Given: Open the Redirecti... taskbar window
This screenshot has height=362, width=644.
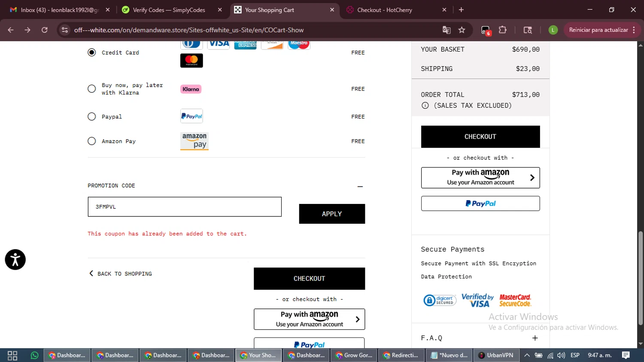Looking at the screenshot, I should [x=401, y=356].
